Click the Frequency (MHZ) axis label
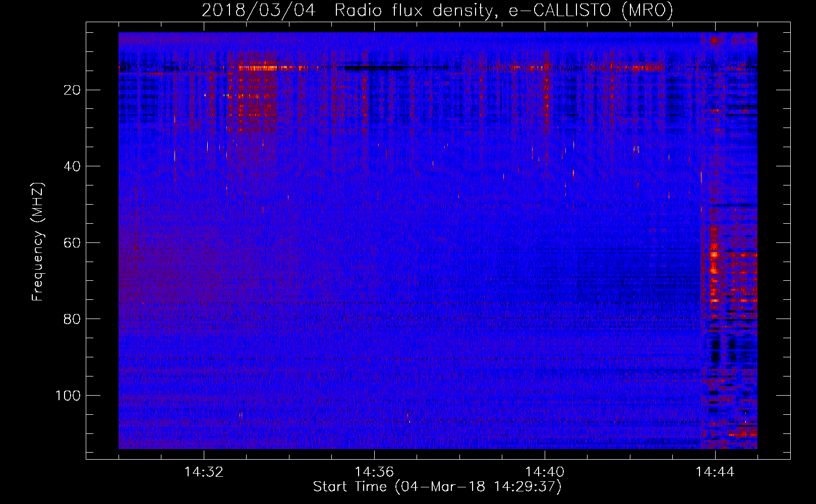 pyautogui.click(x=38, y=242)
